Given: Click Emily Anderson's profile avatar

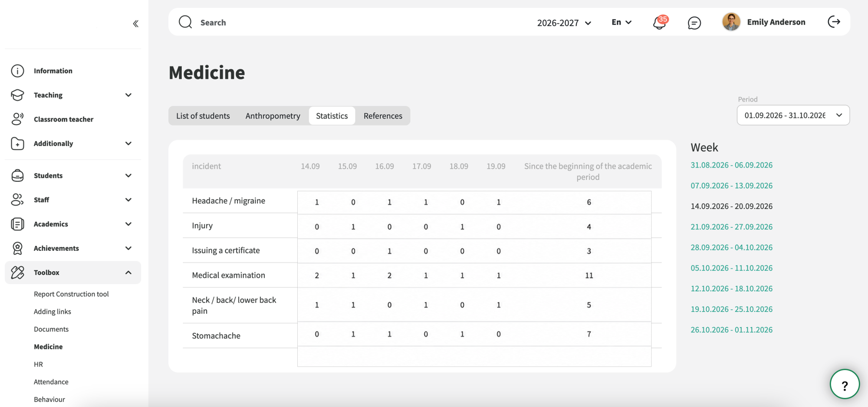Looking at the screenshot, I should pyautogui.click(x=731, y=22).
